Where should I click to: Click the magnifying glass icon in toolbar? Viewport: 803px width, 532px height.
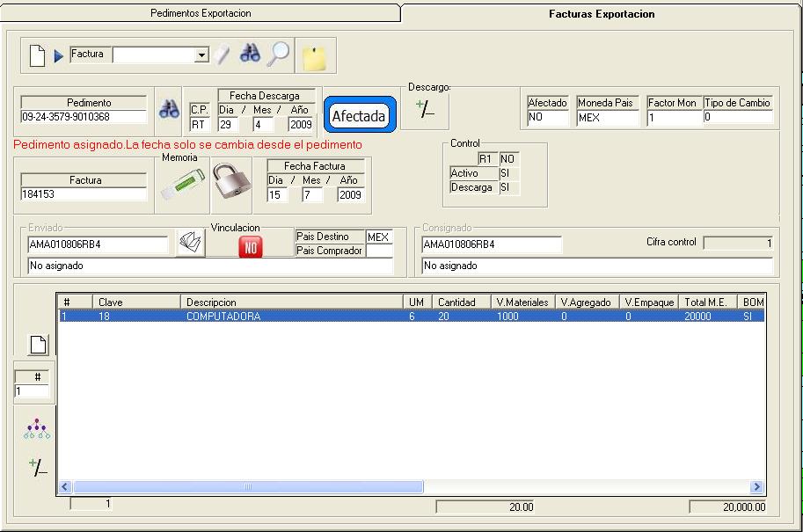pyautogui.click(x=278, y=55)
